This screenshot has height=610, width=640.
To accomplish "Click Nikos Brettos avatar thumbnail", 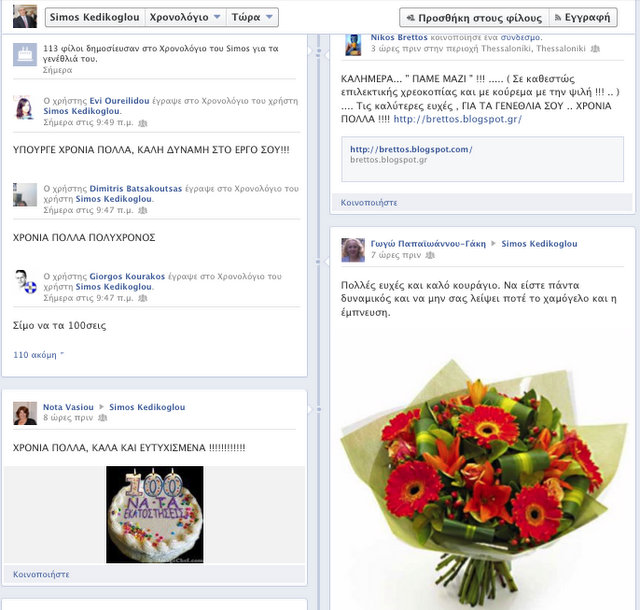I will coord(353,44).
